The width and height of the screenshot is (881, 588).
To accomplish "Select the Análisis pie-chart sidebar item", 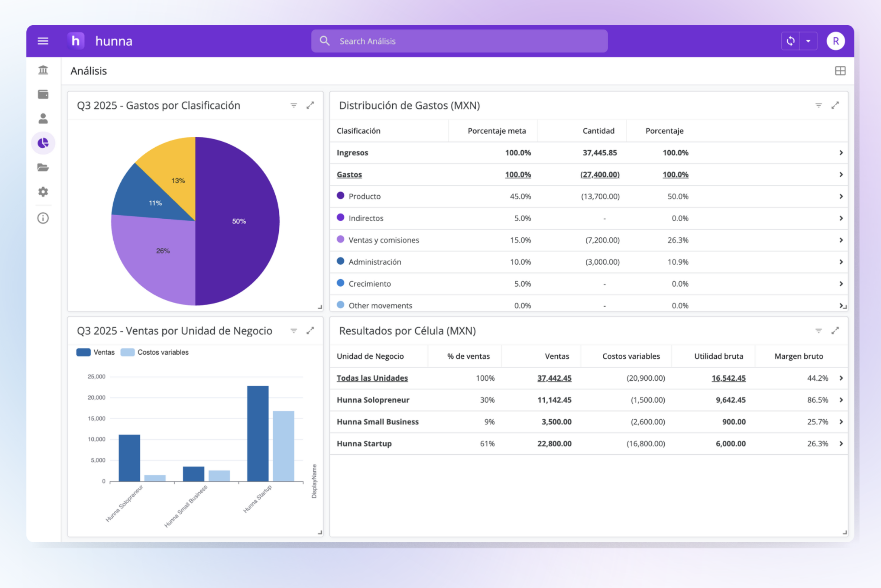I will click(x=43, y=143).
